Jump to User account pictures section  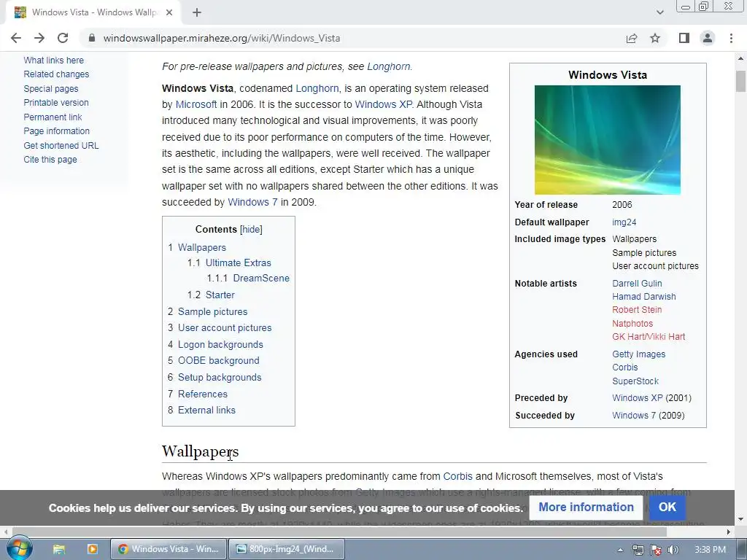tap(225, 327)
